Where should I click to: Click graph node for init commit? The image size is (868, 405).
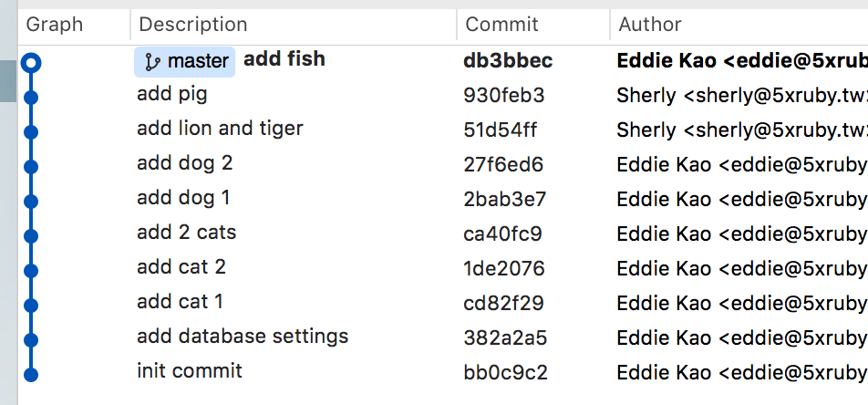32,373
